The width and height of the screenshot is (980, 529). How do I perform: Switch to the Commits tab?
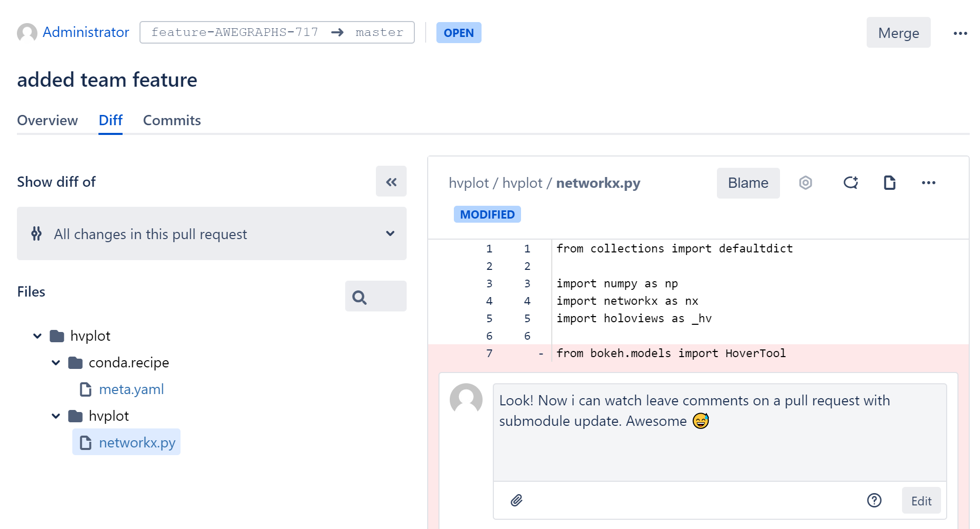coord(172,120)
